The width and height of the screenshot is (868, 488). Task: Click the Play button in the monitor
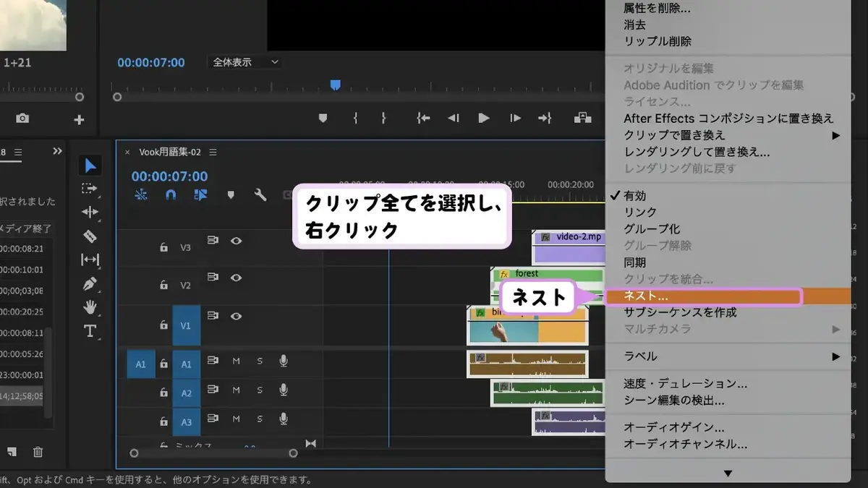(484, 118)
